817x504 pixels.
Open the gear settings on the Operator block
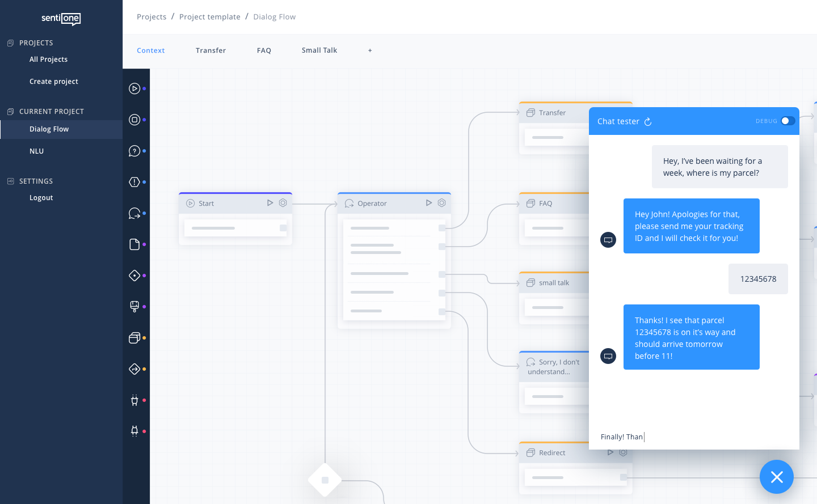click(x=442, y=202)
